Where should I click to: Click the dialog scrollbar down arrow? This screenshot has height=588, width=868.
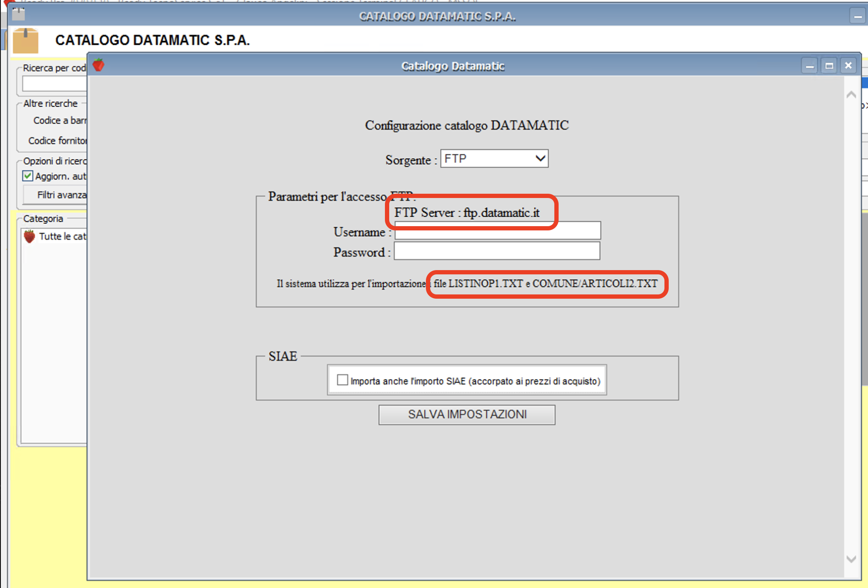tap(851, 559)
